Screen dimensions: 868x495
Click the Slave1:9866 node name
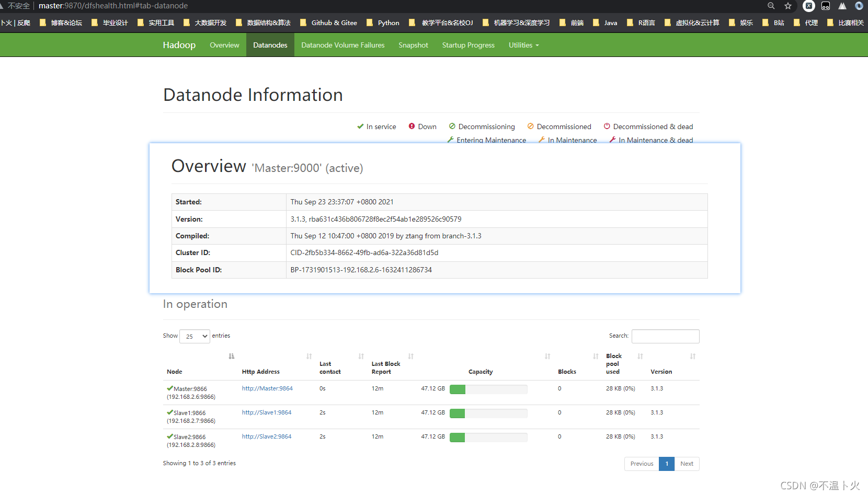190,413
